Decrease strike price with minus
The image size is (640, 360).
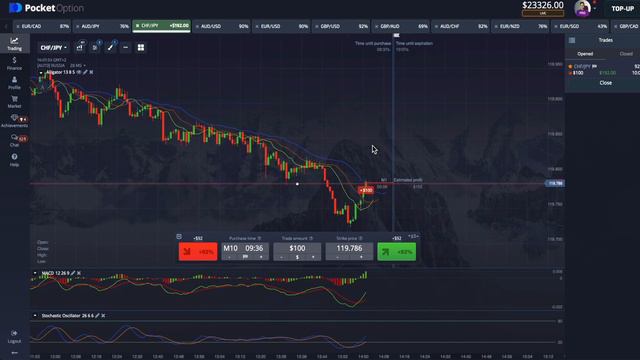(x=337, y=257)
